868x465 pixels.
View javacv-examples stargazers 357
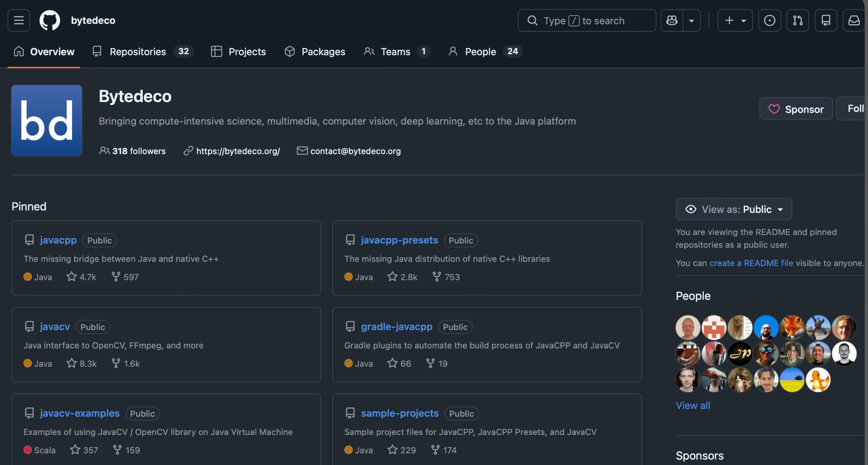[x=84, y=450]
